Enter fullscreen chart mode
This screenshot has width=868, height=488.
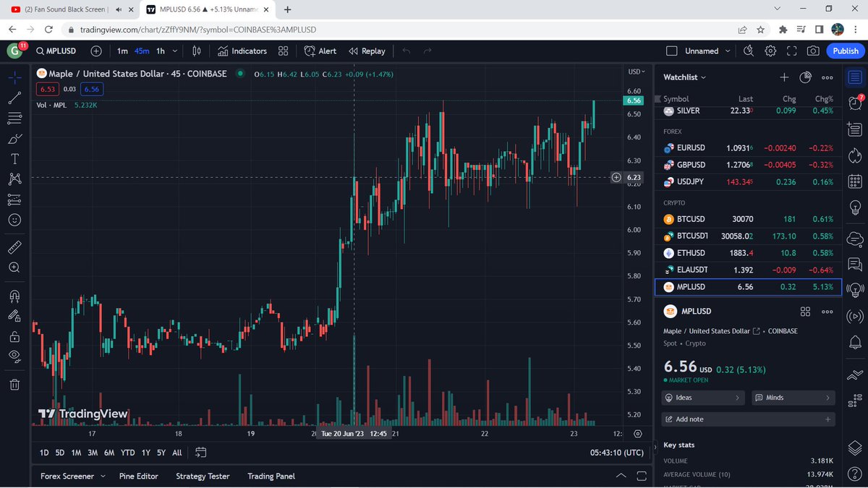(792, 51)
